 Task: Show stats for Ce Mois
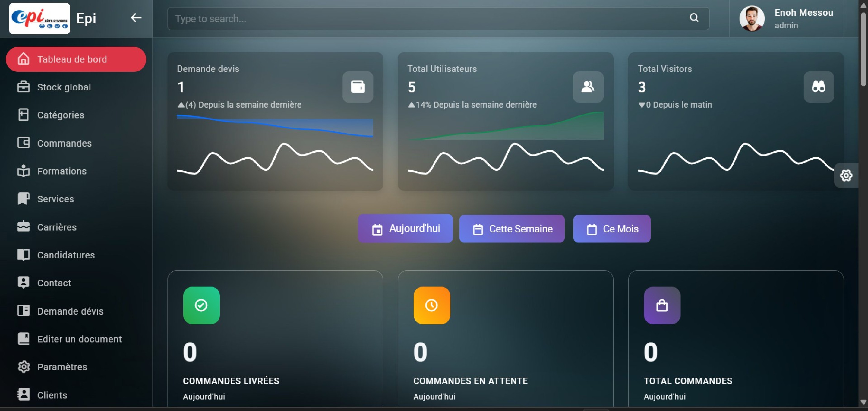coord(611,229)
